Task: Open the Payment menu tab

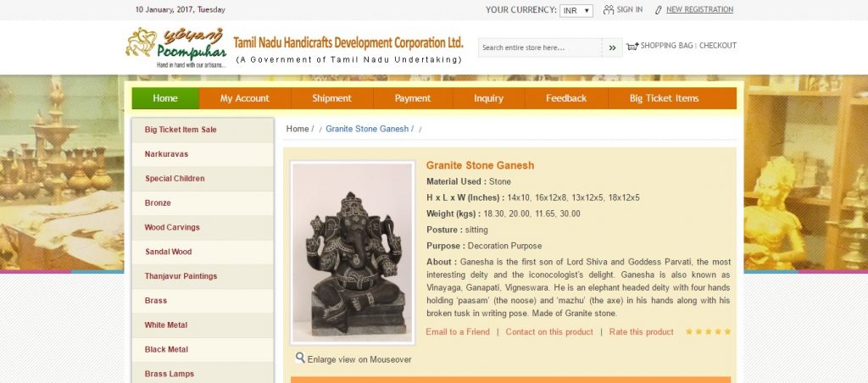Action: [413, 98]
